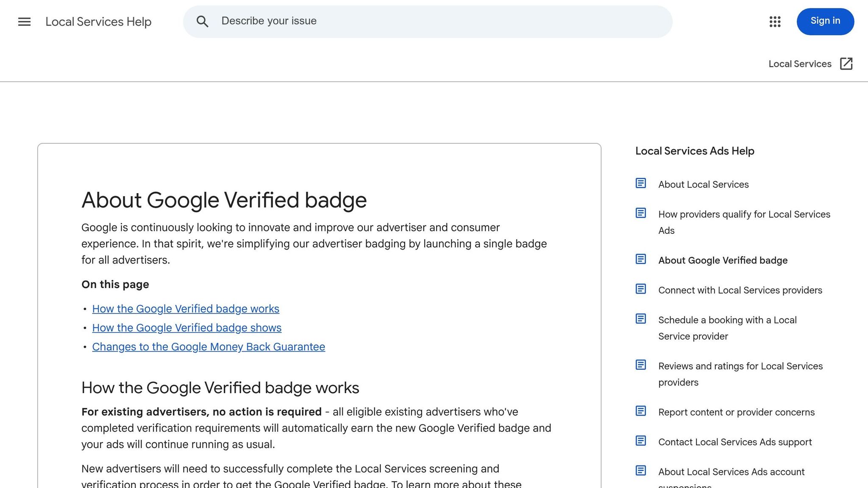Click bold text For existing advertisers, no action required
868x488 pixels.
coord(201,412)
